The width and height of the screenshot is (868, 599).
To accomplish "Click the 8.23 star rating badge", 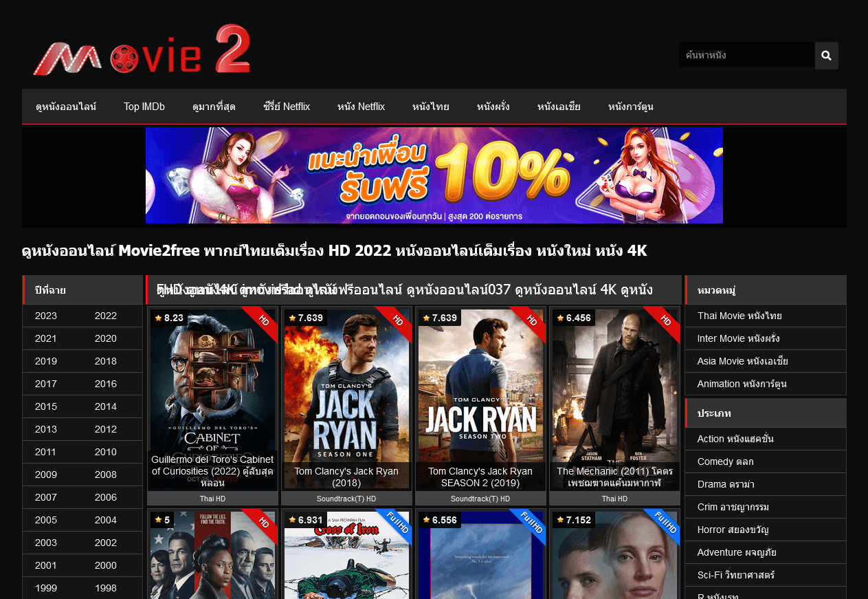I will 168,318.
